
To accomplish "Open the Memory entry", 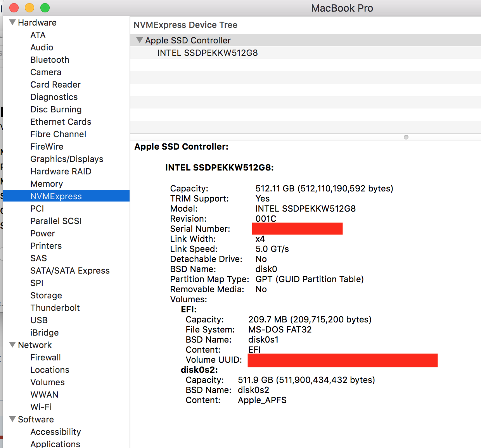I will (47, 184).
